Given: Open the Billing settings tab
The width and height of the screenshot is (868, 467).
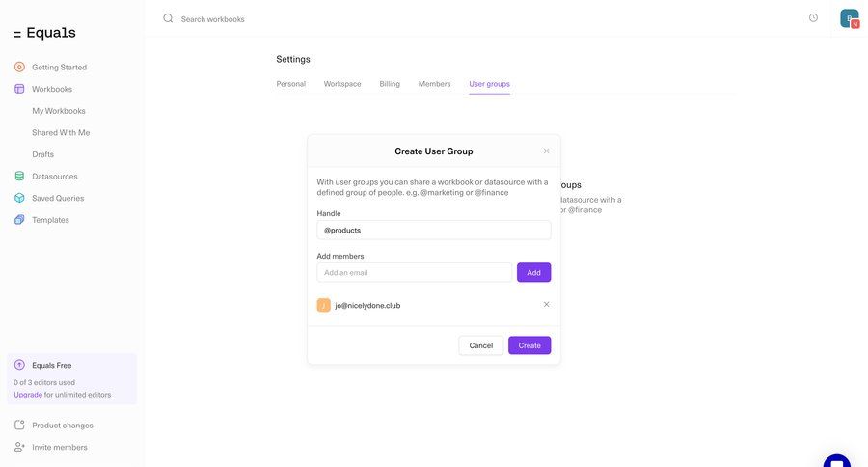Looking at the screenshot, I should click(x=390, y=84).
